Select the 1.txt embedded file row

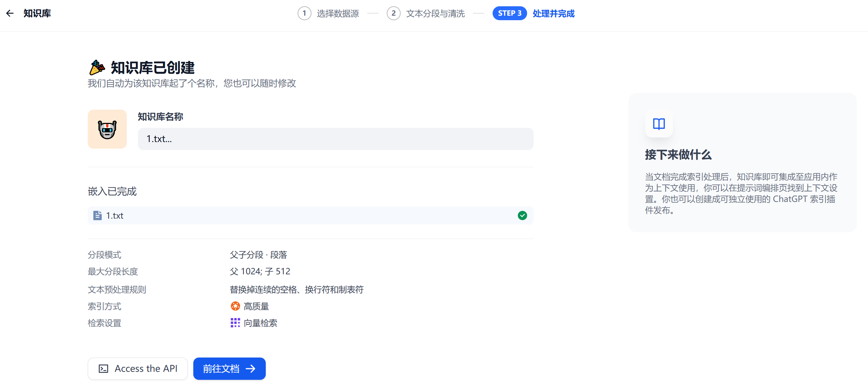pos(310,215)
